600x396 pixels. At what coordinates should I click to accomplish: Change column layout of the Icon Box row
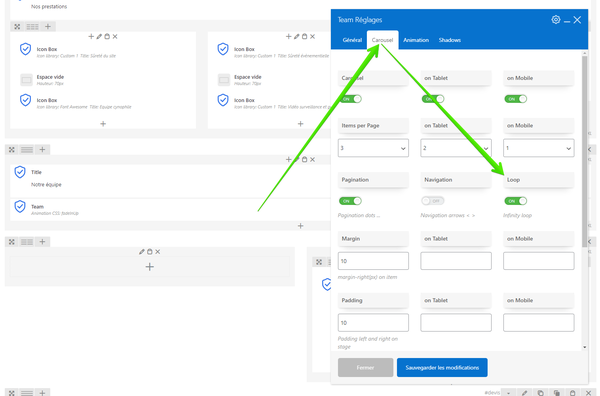point(32,26)
